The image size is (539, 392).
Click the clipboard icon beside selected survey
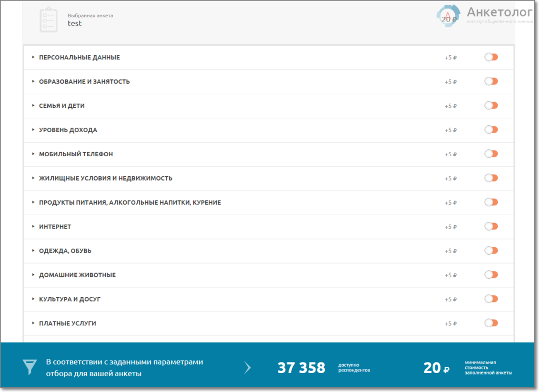(x=48, y=19)
